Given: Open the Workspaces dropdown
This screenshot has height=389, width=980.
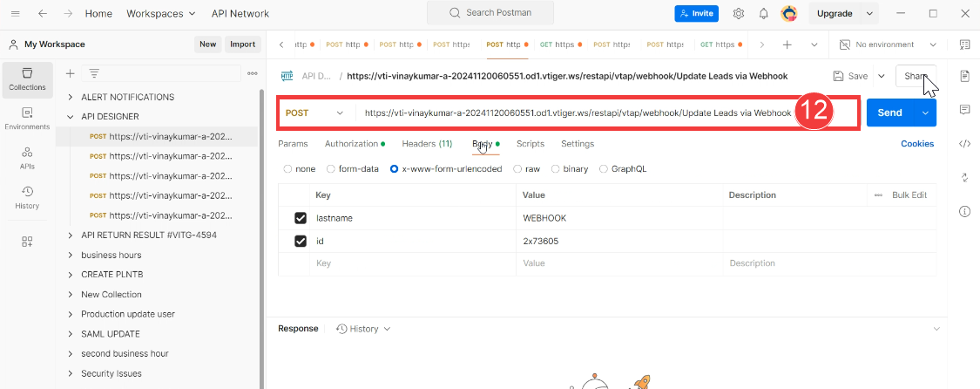Looking at the screenshot, I should pyautogui.click(x=160, y=13).
